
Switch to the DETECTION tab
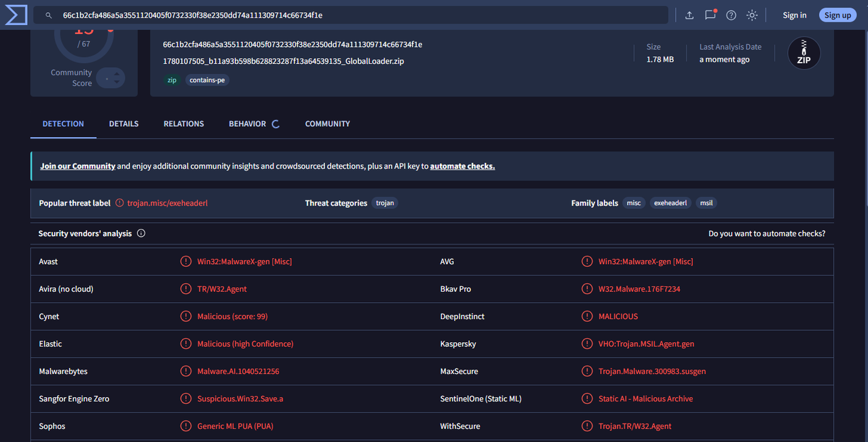click(63, 124)
